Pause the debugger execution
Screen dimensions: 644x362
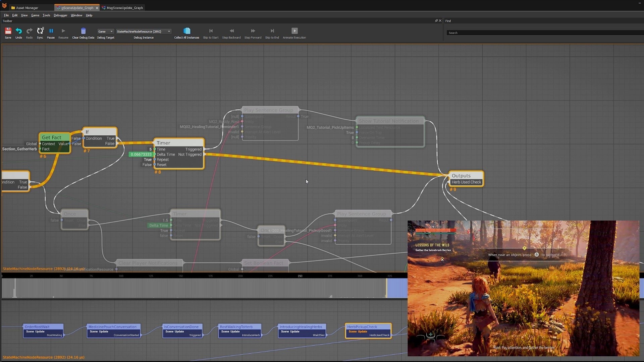51,31
